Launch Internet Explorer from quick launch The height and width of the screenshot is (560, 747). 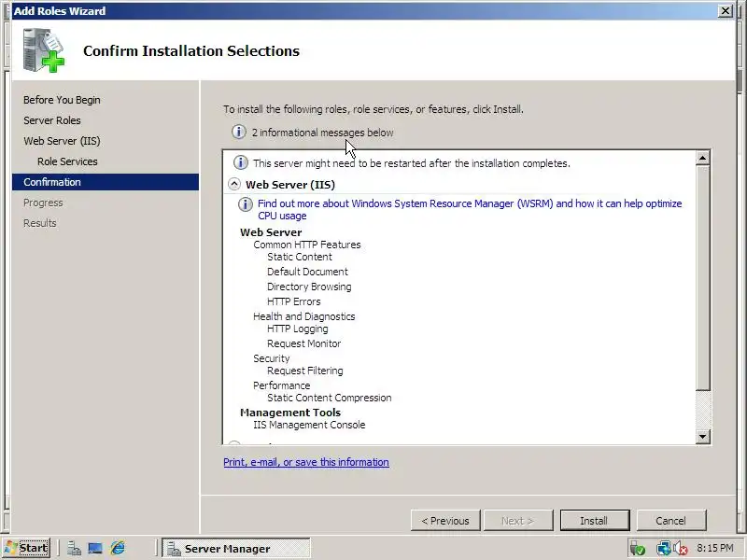(x=118, y=549)
